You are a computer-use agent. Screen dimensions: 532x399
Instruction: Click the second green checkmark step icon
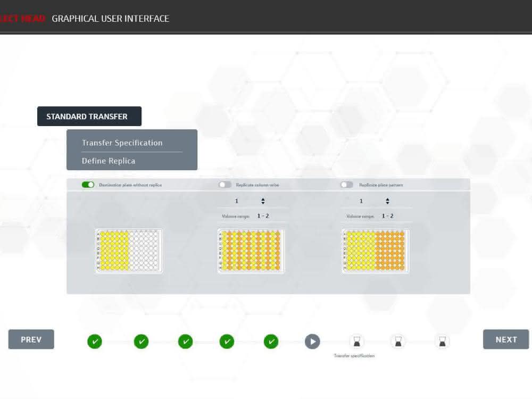[141, 342]
